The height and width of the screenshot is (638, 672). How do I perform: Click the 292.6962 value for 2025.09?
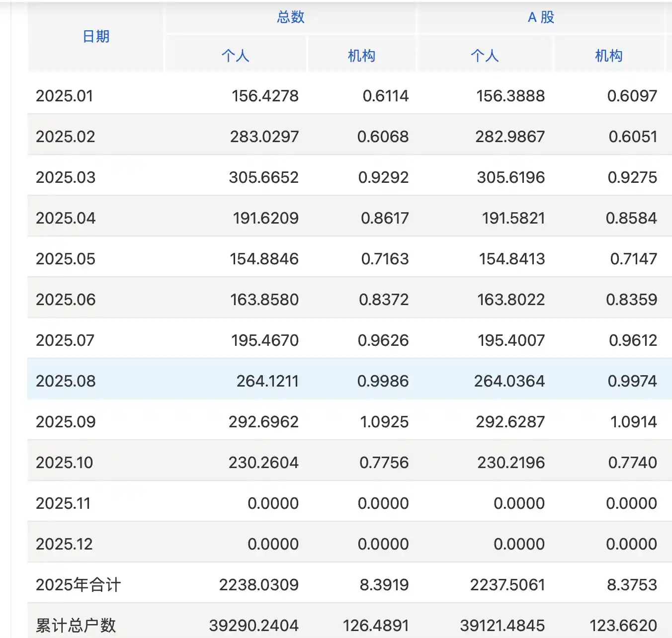click(263, 422)
